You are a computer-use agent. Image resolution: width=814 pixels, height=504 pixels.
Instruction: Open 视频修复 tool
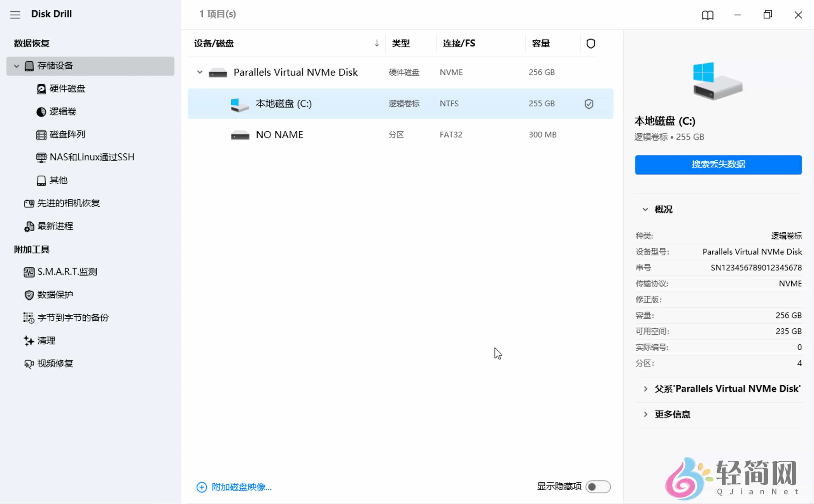[x=55, y=364]
